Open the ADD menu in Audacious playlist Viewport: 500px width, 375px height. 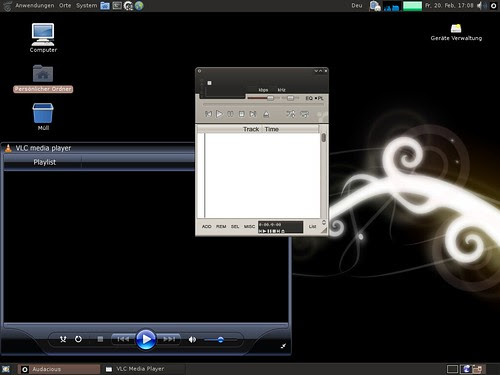207,226
